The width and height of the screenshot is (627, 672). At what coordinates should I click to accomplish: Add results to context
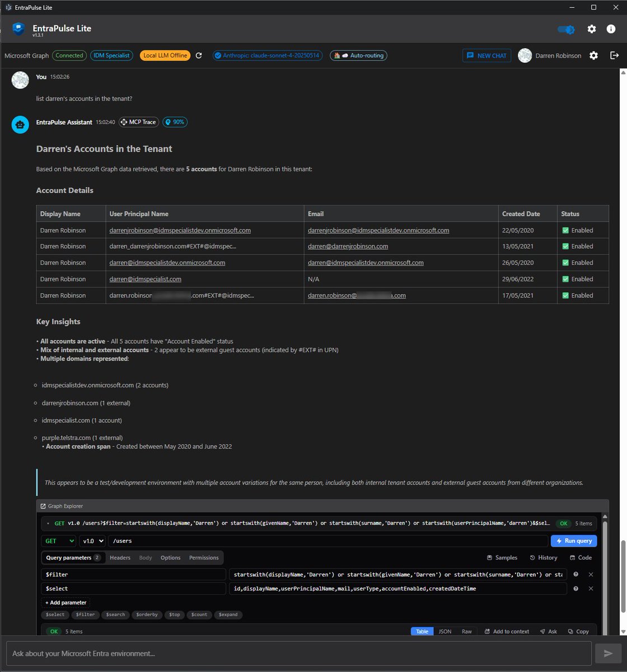point(507,631)
